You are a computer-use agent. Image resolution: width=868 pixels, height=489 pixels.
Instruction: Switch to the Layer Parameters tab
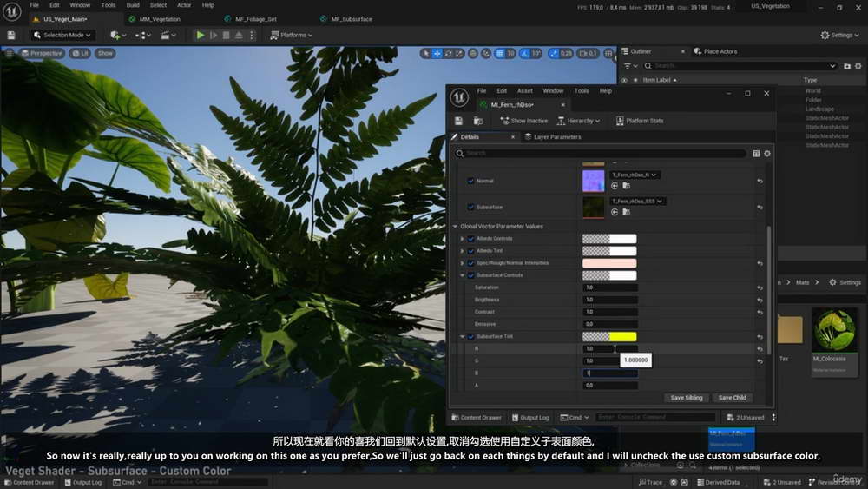pyautogui.click(x=553, y=136)
